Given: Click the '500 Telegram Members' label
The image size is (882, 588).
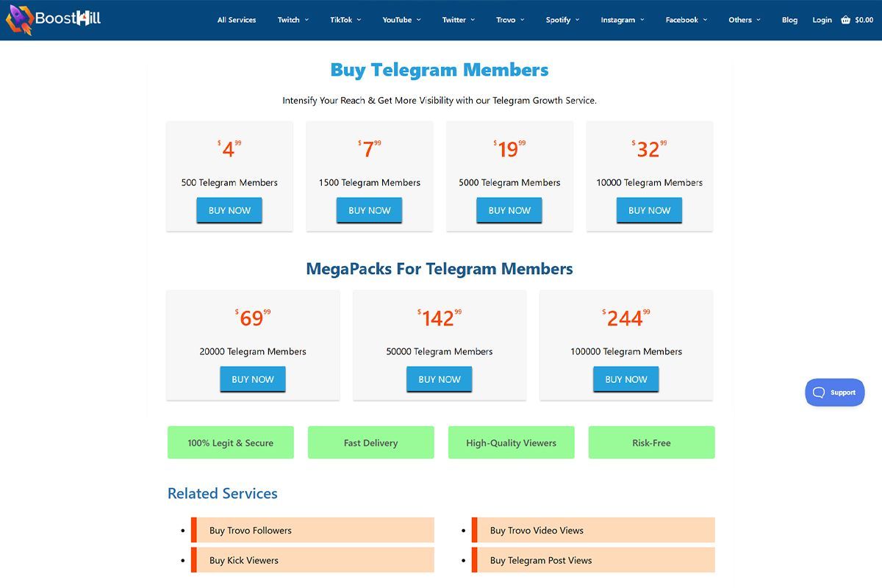Looking at the screenshot, I should pyautogui.click(x=229, y=182).
